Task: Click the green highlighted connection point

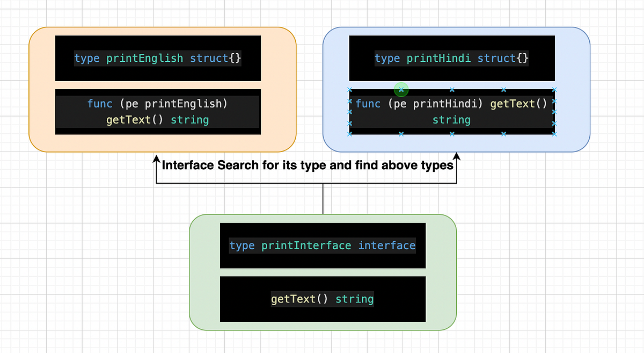Action: click(x=401, y=89)
